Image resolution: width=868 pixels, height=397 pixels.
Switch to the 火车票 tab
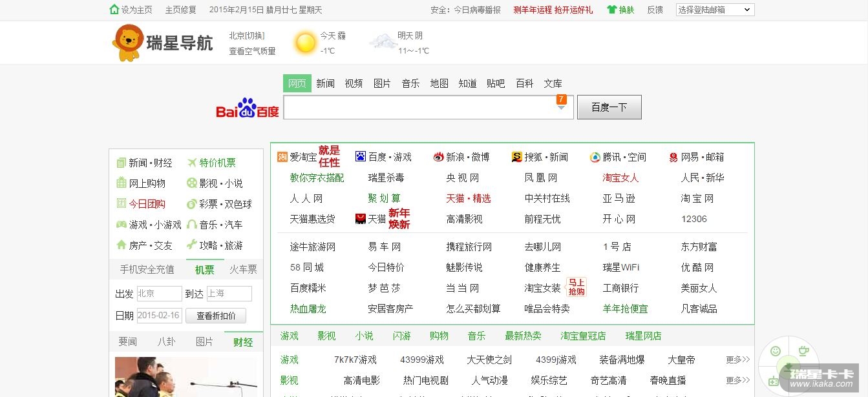pos(244,269)
